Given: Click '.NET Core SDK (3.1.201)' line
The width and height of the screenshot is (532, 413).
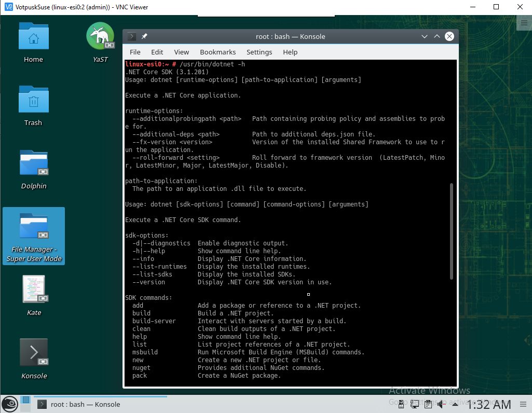Looking at the screenshot, I should [167, 72].
